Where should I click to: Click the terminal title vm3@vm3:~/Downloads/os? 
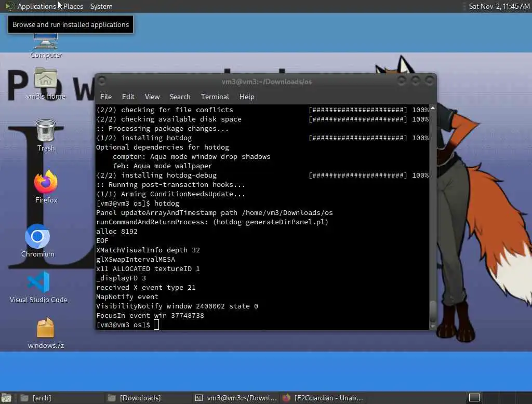pyautogui.click(x=267, y=82)
